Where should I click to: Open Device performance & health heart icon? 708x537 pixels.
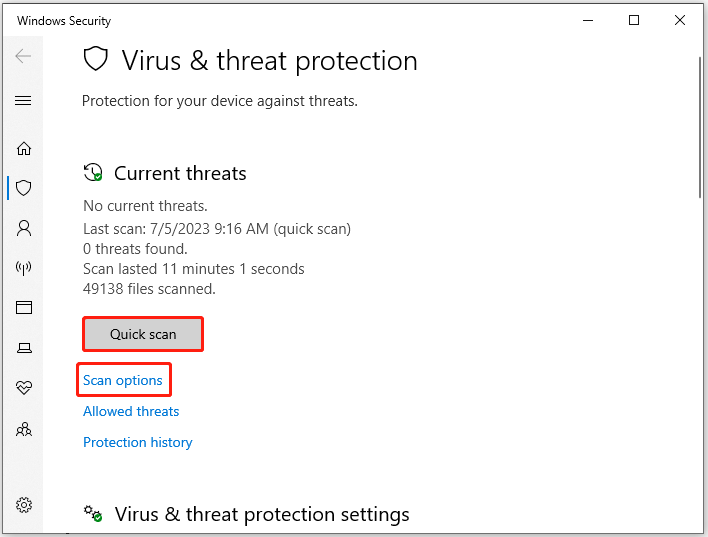pyautogui.click(x=24, y=388)
